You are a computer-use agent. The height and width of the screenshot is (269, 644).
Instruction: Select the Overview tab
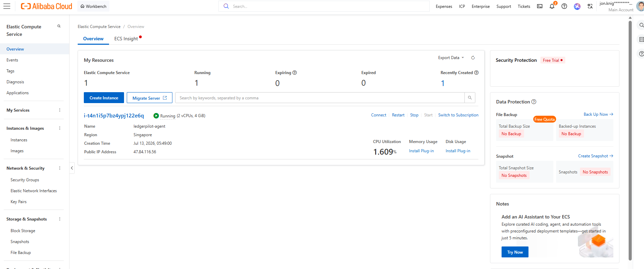coord(93,39)
